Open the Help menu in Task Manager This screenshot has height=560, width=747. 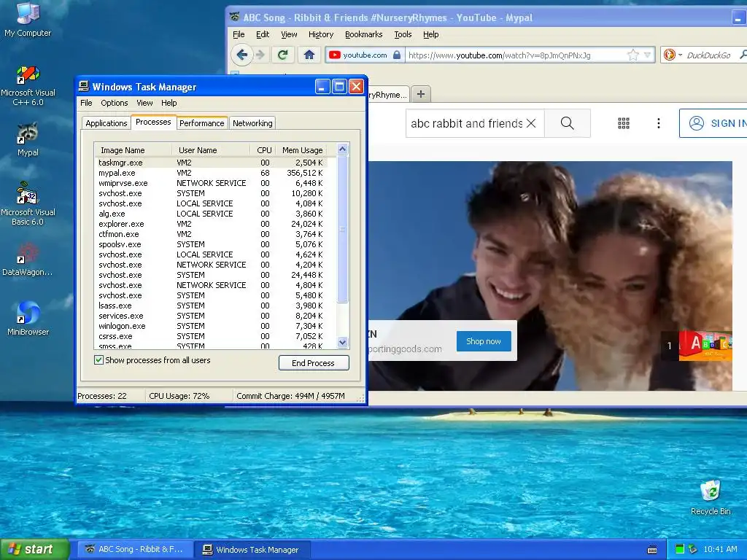(x=169, y=103)
